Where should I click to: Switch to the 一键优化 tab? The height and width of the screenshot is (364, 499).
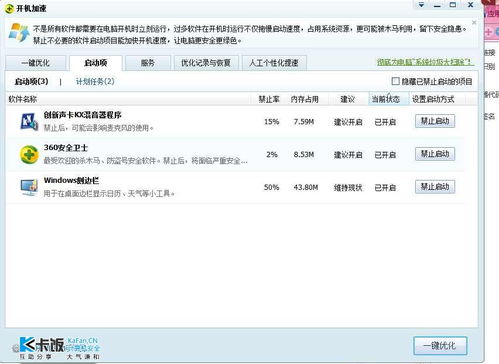tap(35, 63)
